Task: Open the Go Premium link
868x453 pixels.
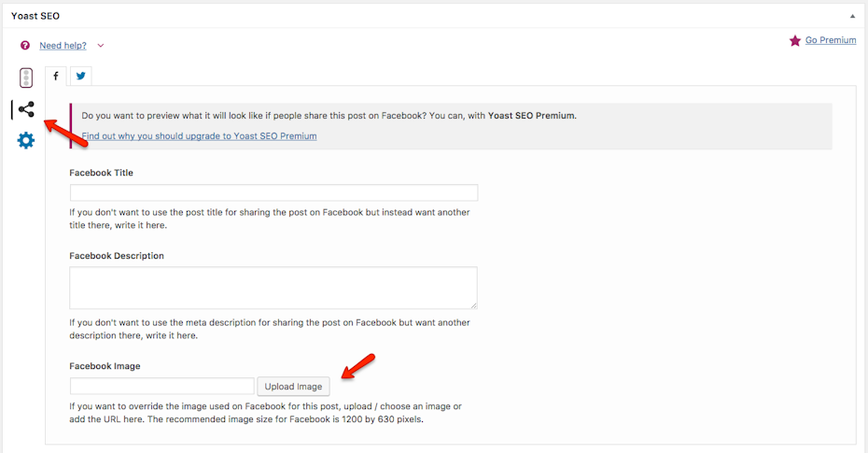Action: click(830, 41)
